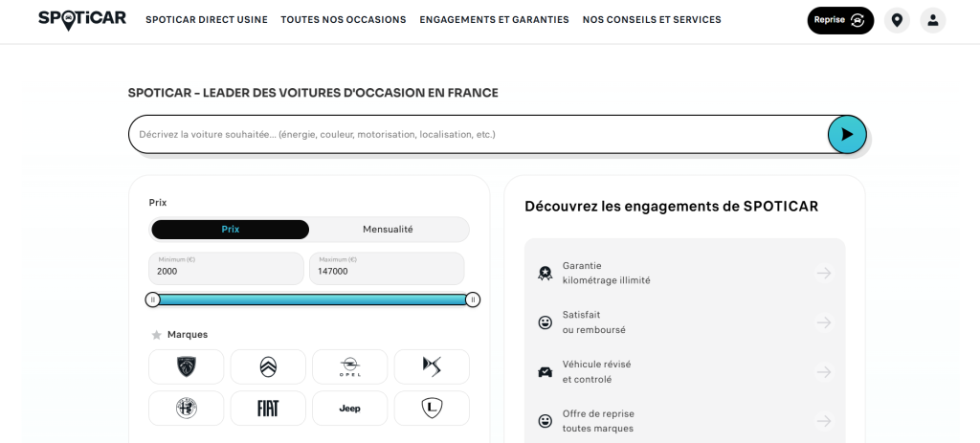980x443 pixels.
Task: Focus the car description search field
Action: point(479,134)
